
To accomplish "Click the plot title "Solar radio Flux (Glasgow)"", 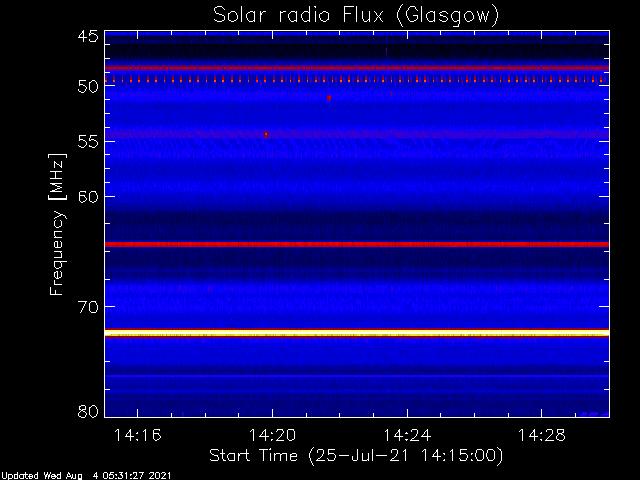I will [x=356, y=15].
